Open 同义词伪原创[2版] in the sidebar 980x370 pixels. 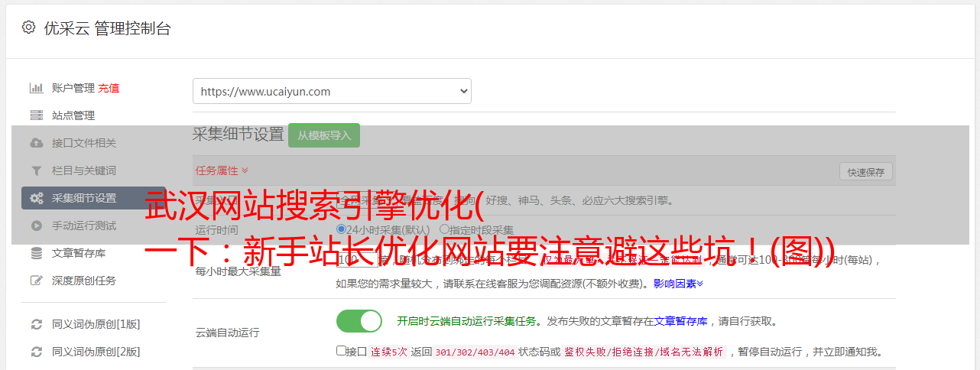click(96, 352)
